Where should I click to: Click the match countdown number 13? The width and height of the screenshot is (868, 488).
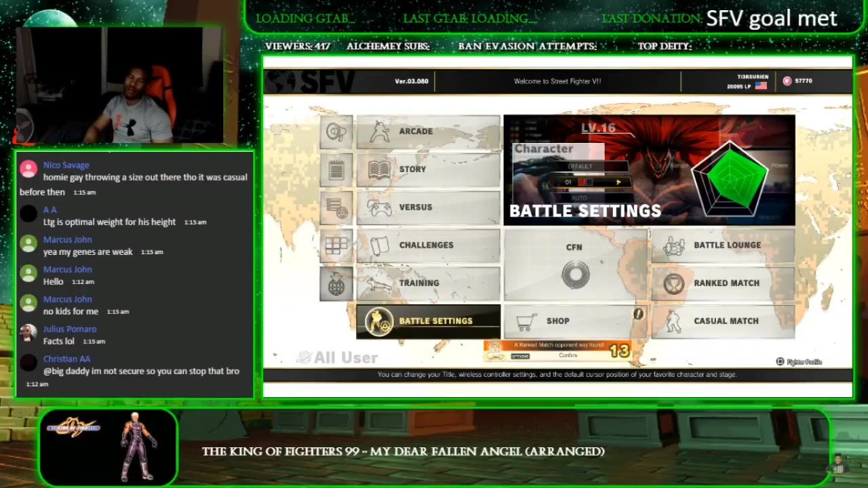pyautogui.click(x=619, y=350)
